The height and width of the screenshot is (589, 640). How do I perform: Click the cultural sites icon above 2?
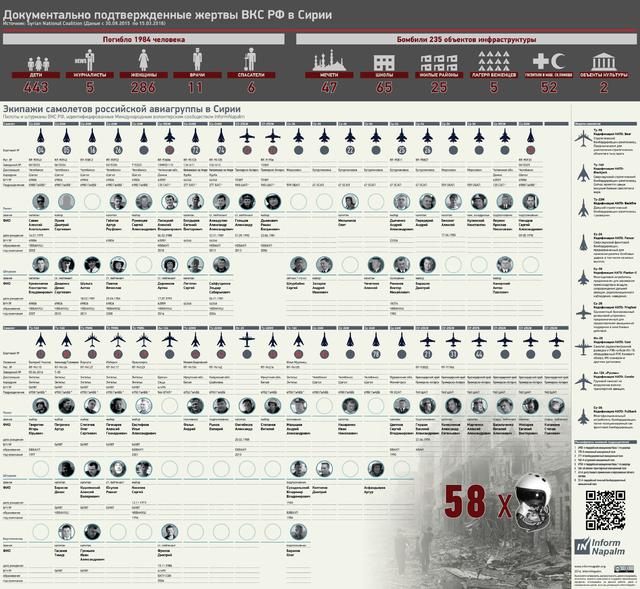pyautogui.click(x=603, y=61)
